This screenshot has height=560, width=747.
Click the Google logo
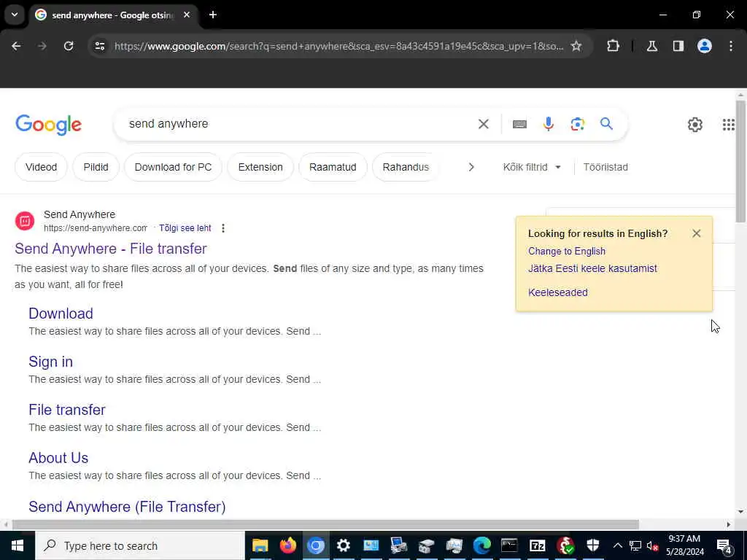49,125
